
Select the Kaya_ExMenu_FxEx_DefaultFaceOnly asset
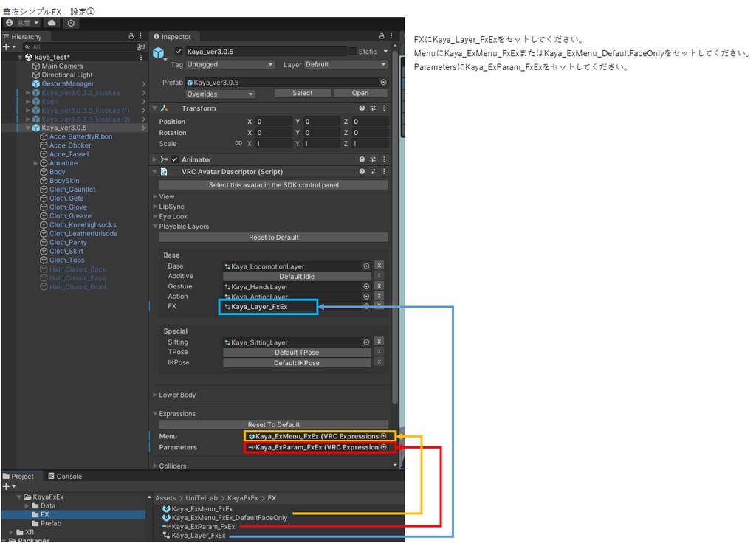click(x=224, y=518)
